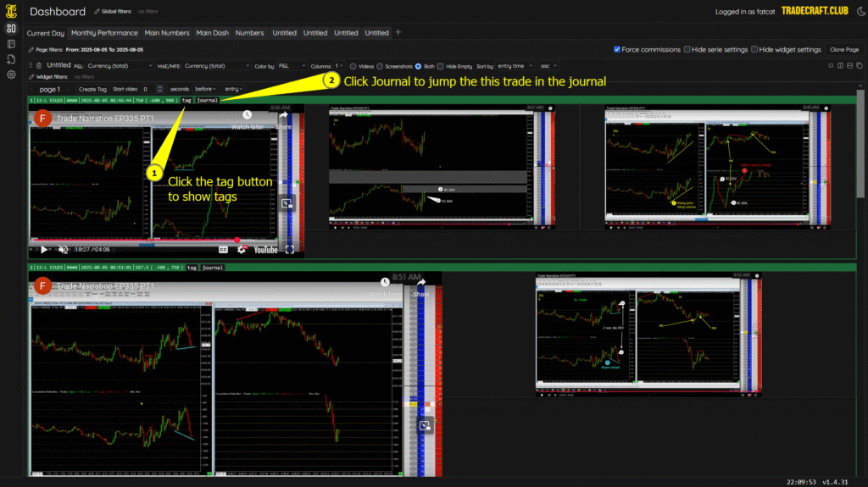Open the Columns count dropdown
Screen dimensions: 868x487
[339, 66]
